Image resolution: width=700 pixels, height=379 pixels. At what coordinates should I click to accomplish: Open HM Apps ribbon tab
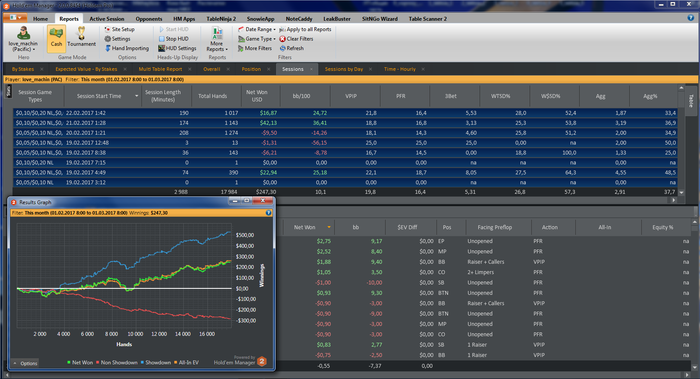coord(184,19)
